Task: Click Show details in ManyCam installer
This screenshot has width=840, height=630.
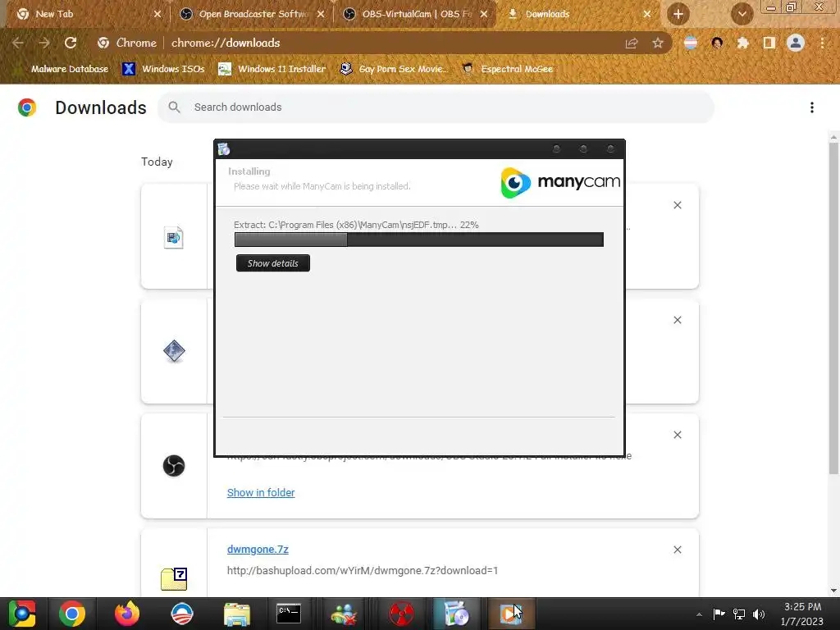Action: [x=272, y=263]
